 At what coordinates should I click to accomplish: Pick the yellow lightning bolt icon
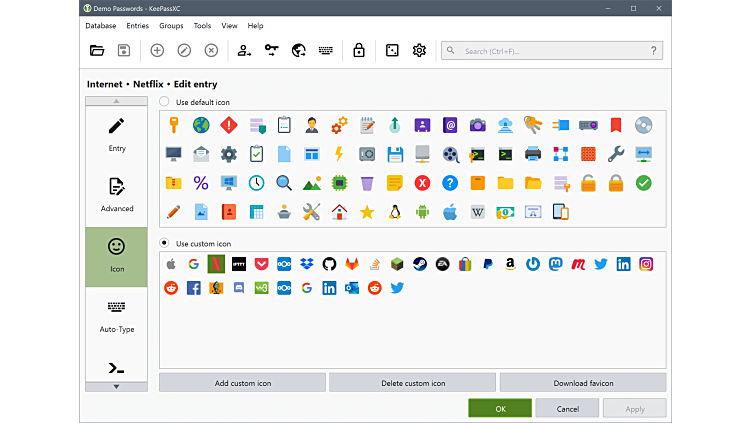pyautogui.click(x=339, y=154)
